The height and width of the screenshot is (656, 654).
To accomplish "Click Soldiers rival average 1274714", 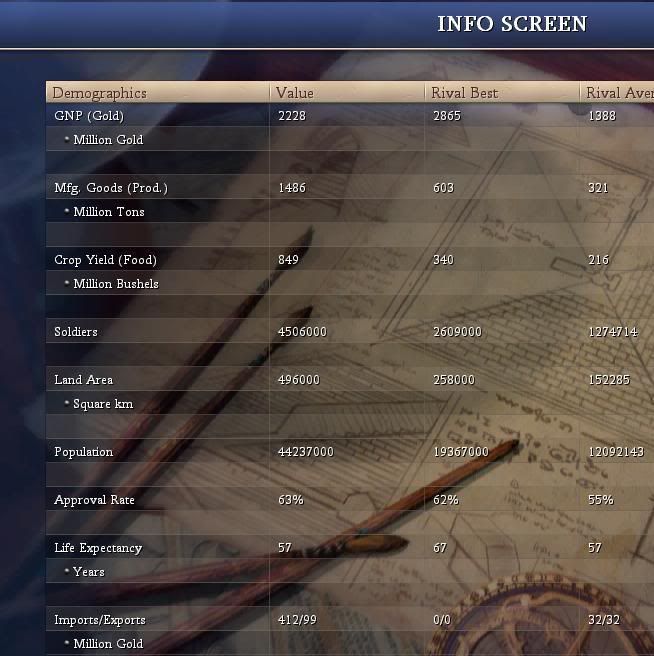I will (x=613, y=332).
